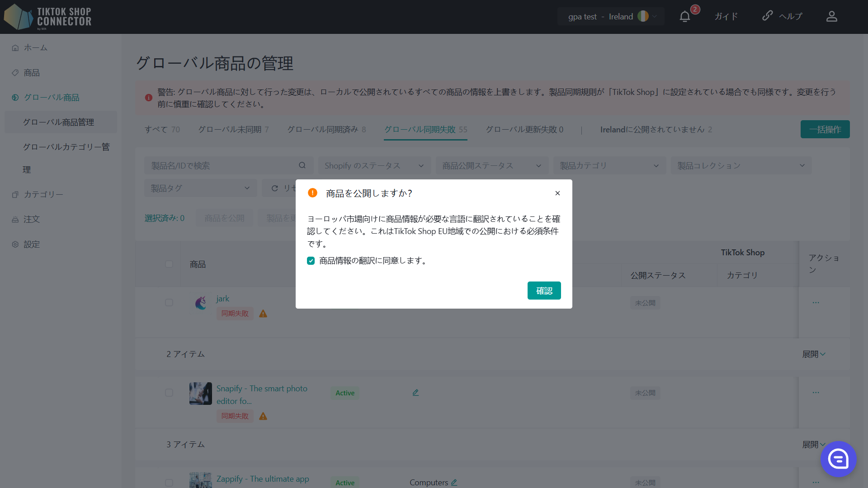Open the Zappify product link
The height and width of the screenshot is (488, 868).
coord(263,479)
